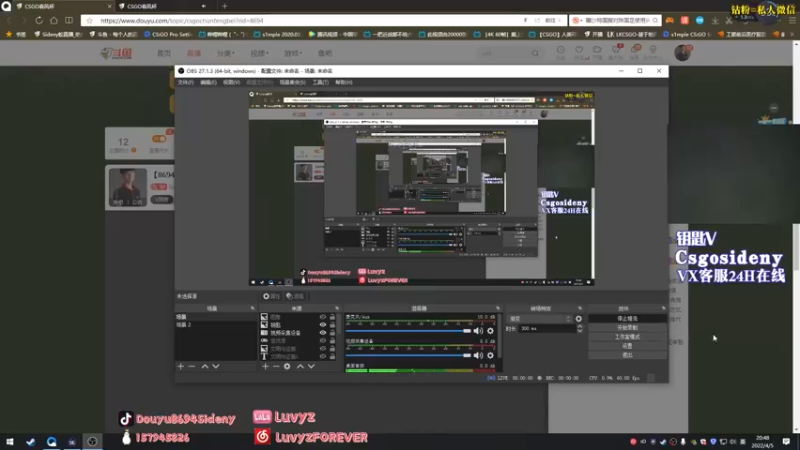Switch to OBS icon on taskbar

92,441
